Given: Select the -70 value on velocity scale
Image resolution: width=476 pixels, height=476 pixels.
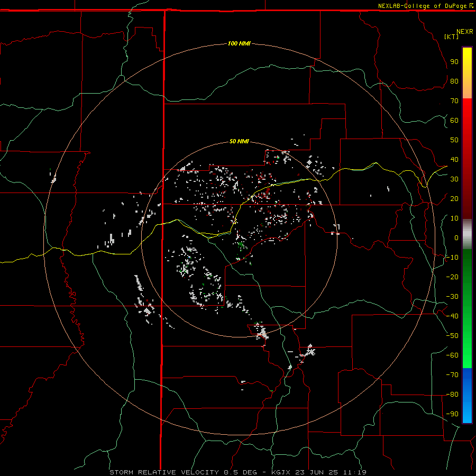Looking at the screenshot, I should click(x=452, y=375).
